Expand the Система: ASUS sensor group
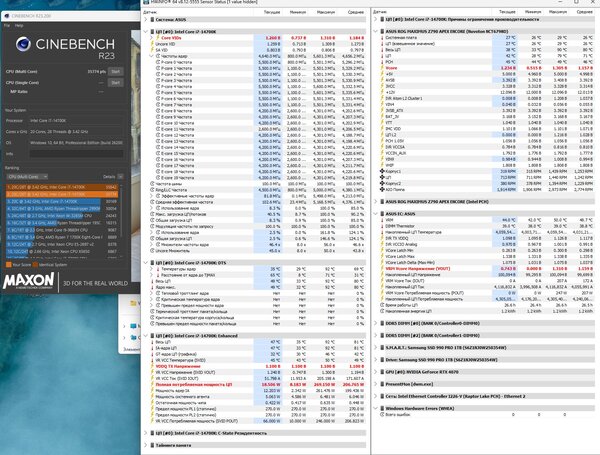Image resolution: width=600 pixels, height=455 pixels. (145, 19)
